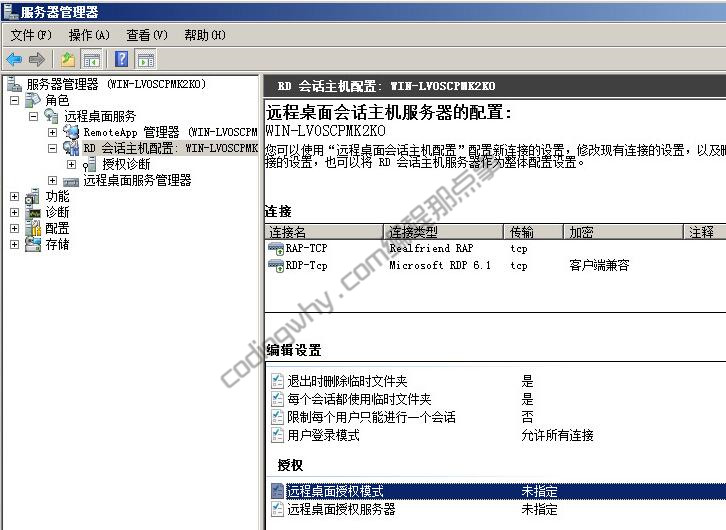Screen dimensions: 726x530
Task: Sort by the 连接类型 column header
Action: tap(444, 231)
